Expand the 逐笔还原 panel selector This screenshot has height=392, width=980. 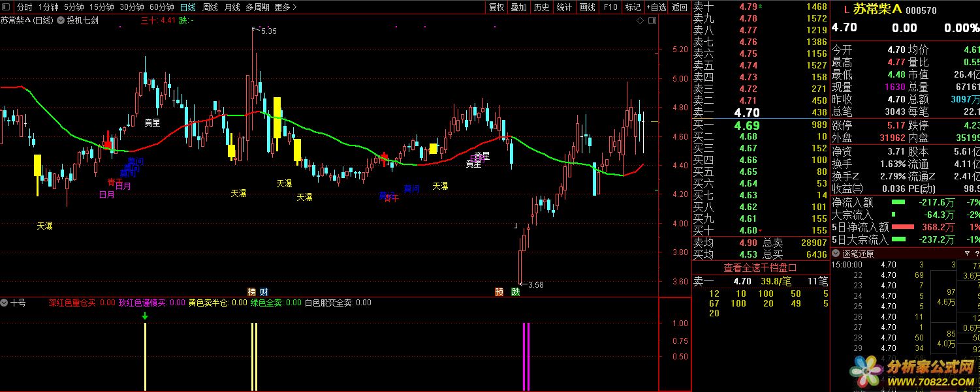click(x=836, y=254)
